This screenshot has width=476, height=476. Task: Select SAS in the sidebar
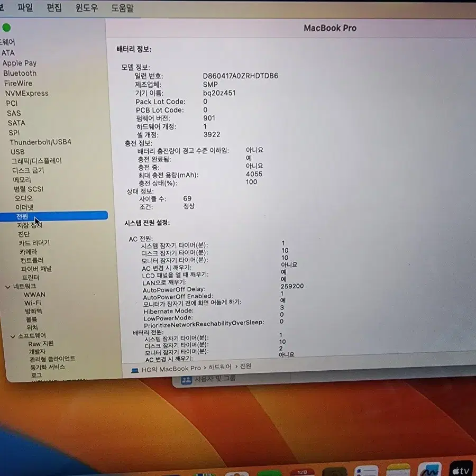14,113
